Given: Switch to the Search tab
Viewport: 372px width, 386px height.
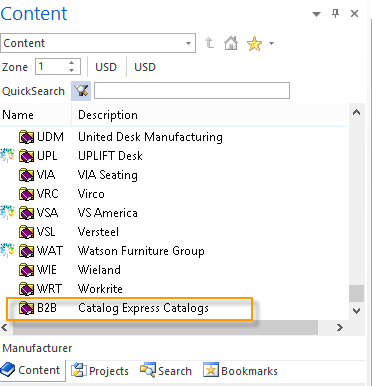Looking at the screenshot, I should 166,371.
